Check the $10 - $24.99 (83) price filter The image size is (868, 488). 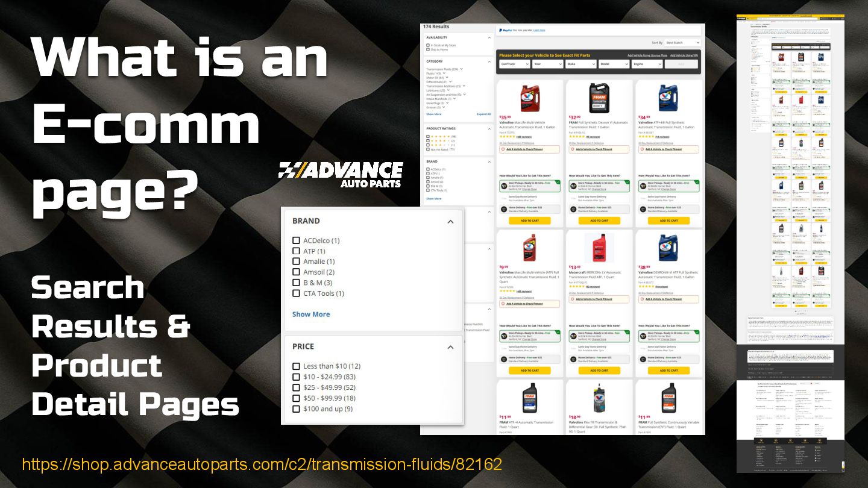[296, 377]
